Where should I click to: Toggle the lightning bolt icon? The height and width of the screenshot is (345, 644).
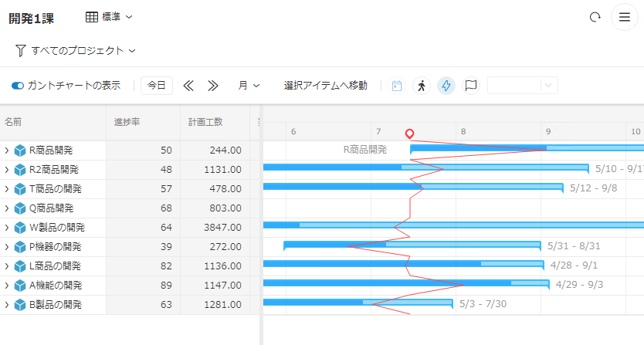[x=446, y=86]
